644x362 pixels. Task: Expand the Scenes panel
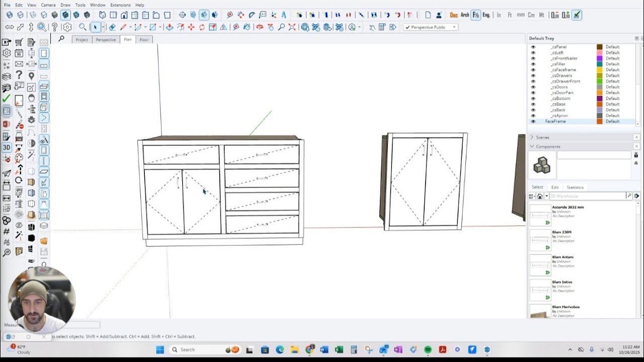[532, 137]
